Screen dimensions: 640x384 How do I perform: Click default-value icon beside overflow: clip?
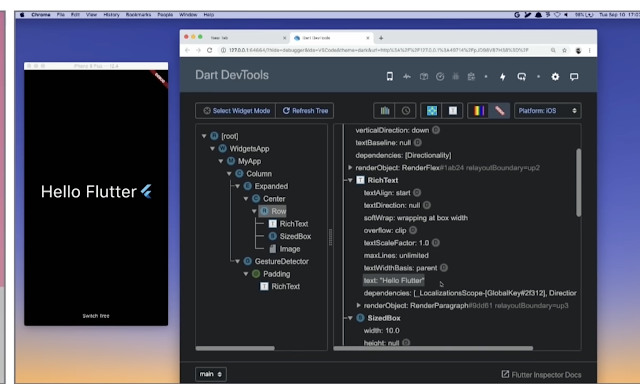413,230
